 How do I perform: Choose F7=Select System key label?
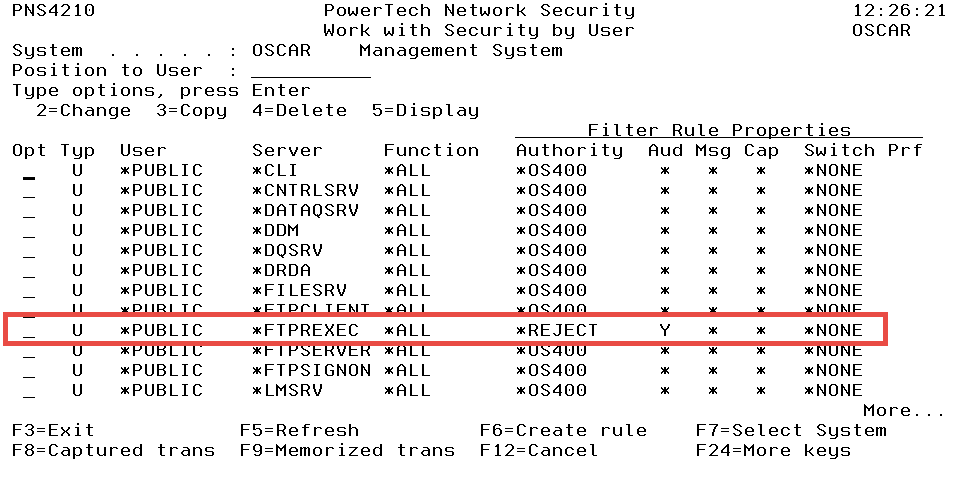[791, 431]
